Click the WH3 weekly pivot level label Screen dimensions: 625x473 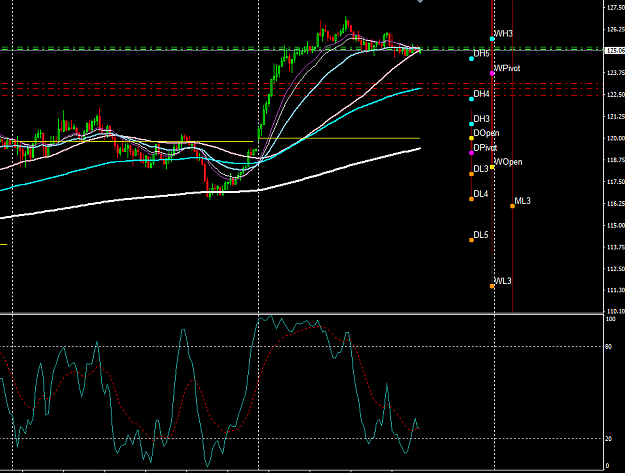[x=503, y=34]
